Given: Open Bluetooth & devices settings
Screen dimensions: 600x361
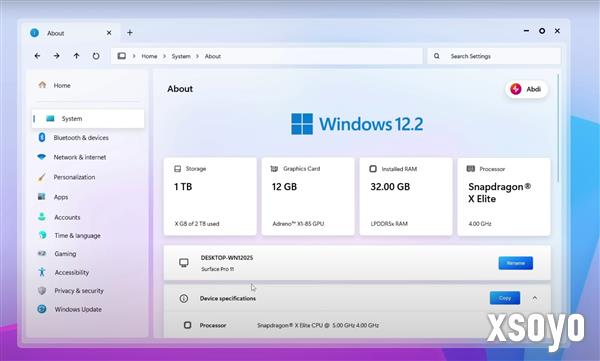Looking at the screenshot, I should point(88,137).
